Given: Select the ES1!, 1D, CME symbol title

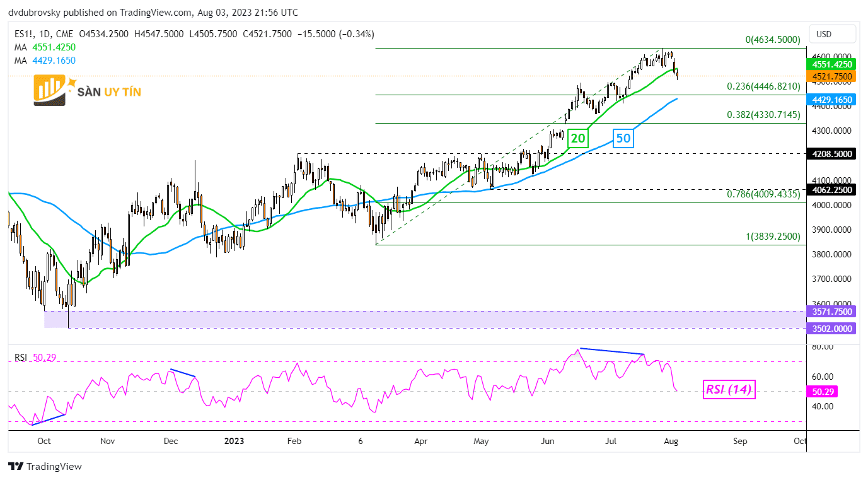Looking at the screenshot, I should pyautogui.click(x=43, y=34).
